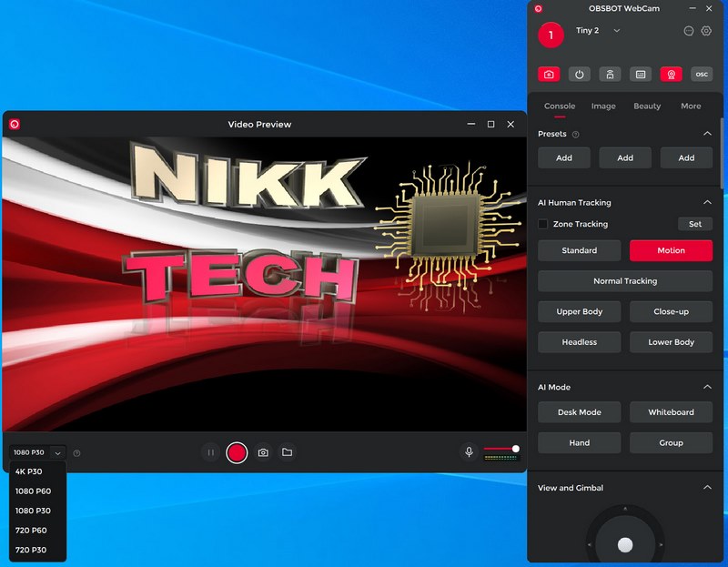Take a snapshot with the camera icon in Video Preview
The image size is (728, 567).
point(263,452)
